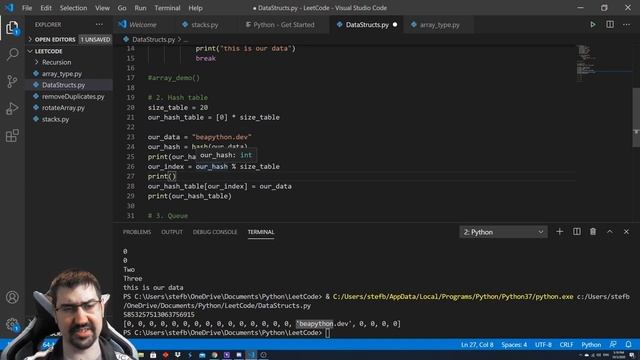Screen dimensions: 640x360
Task: Open the Terminal menu
Action: [x=167, y=8]
